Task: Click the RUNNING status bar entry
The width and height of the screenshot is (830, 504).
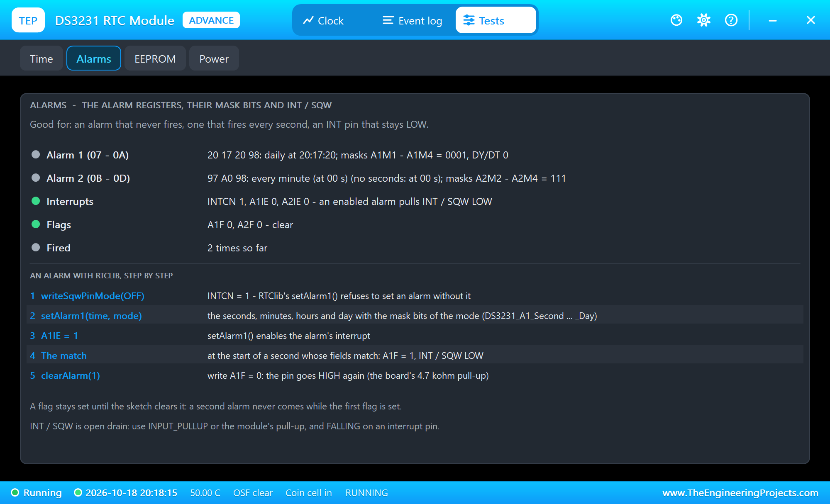Action: point(366,493)
